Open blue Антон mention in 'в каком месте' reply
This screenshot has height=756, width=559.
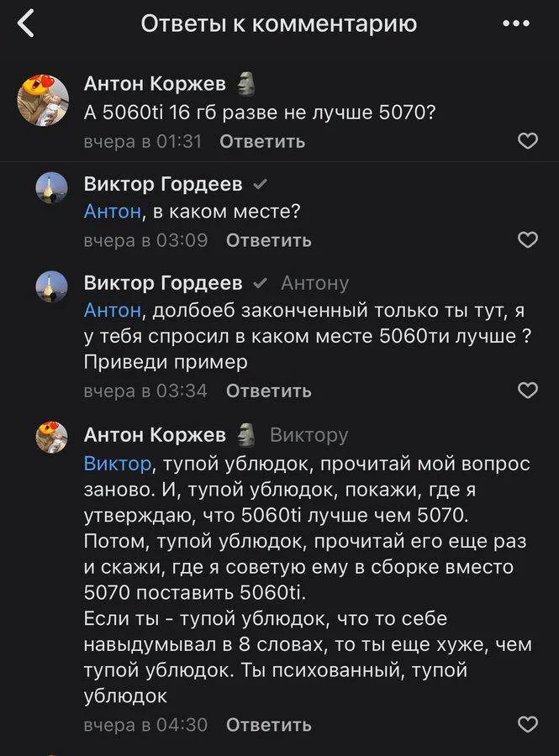112,212
